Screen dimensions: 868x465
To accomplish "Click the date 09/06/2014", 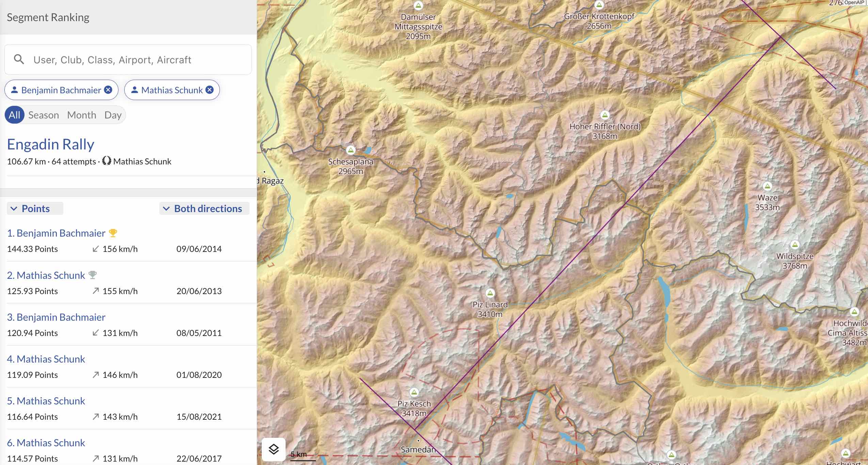I will (199, 249).
